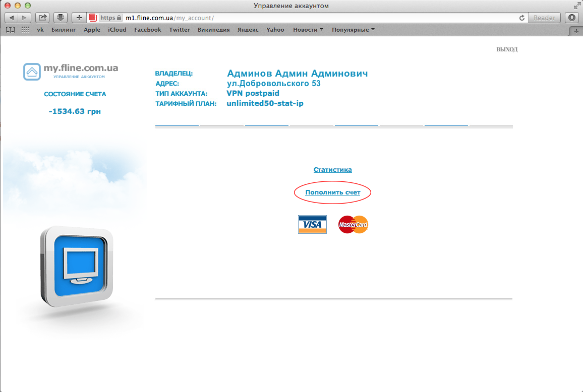Click the Visa card logo
The image size is (583, 392).
click(x=312, y=225)
